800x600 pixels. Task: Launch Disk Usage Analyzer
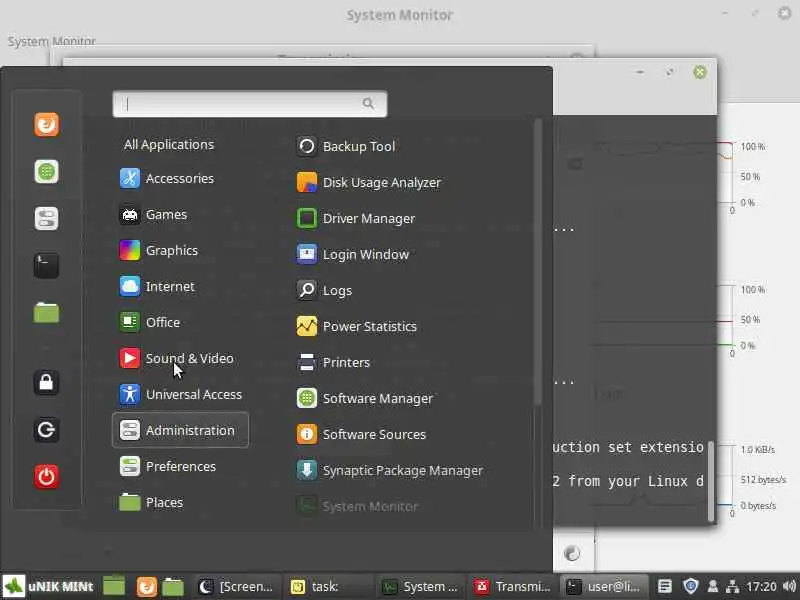(368, 183)
